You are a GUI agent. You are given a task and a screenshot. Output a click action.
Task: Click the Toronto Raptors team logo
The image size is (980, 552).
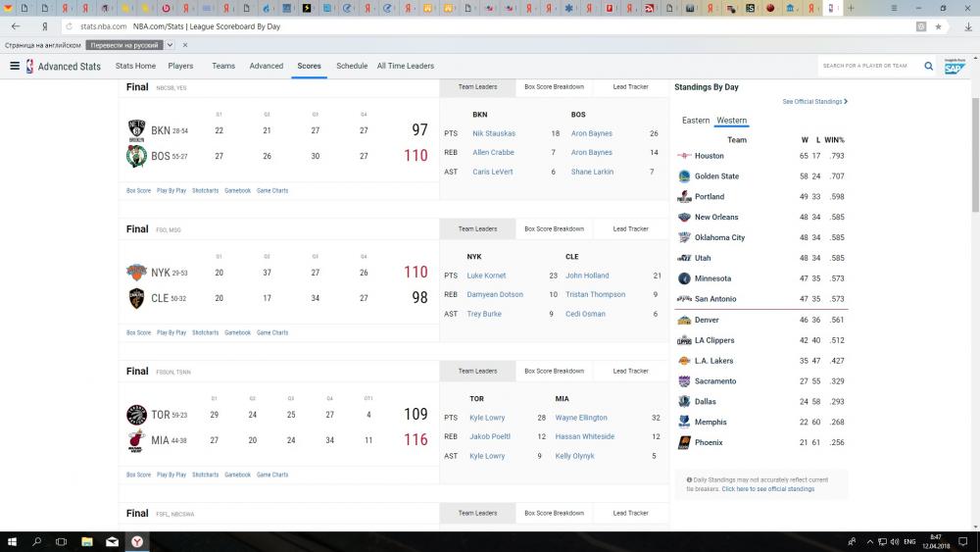[x=136, y=415]
